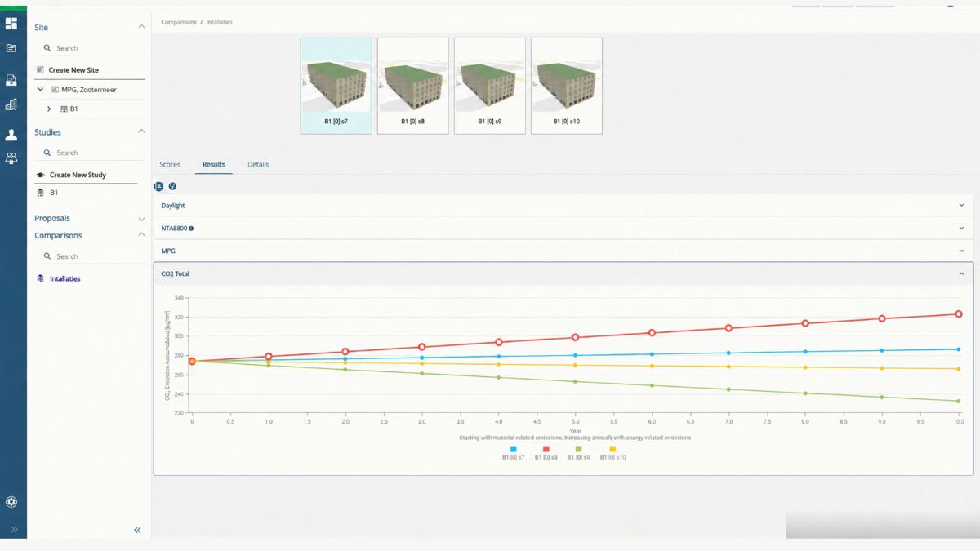Click Create New Study
The height and width of the screenshot is (551, 980).
(78, 175)
